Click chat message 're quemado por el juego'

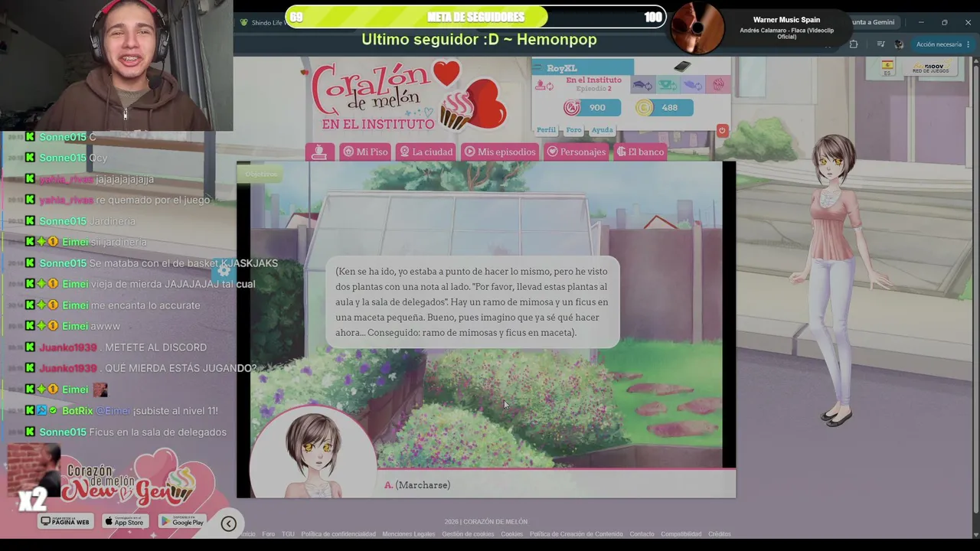[152, 200]
